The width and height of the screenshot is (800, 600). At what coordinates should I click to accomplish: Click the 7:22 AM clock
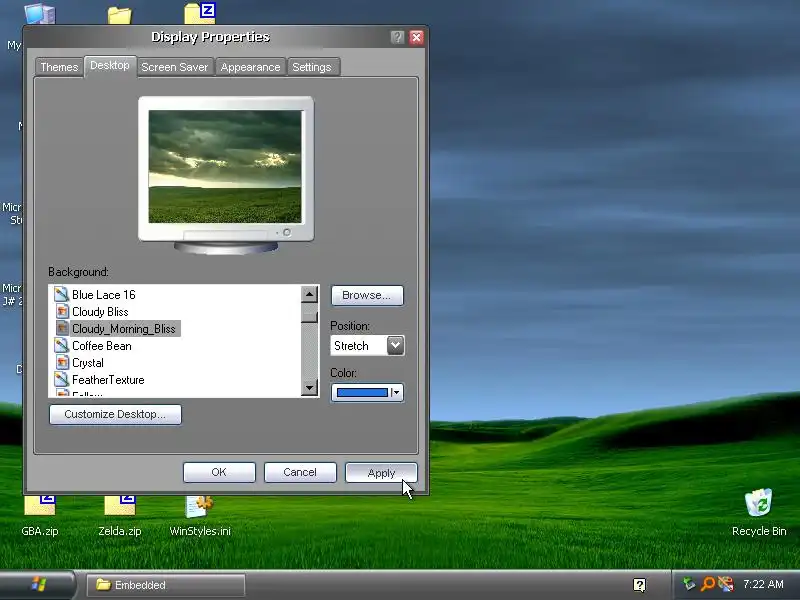(763, 584)
